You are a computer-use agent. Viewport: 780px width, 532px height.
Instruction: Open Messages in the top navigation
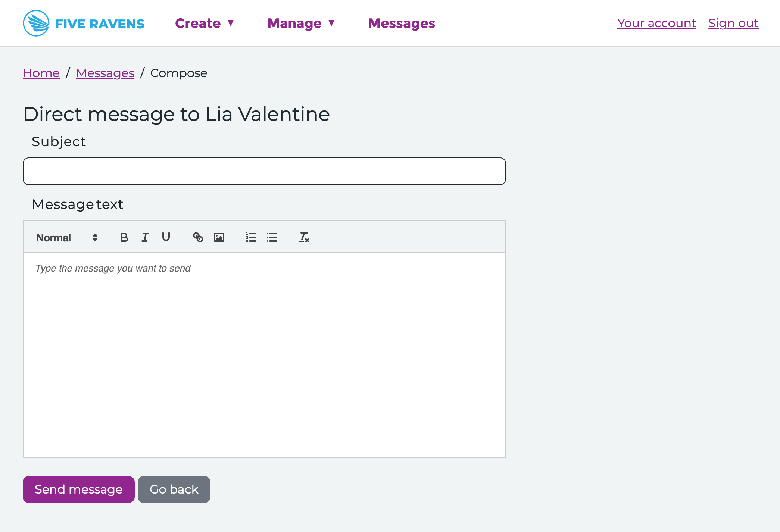point(401,24)
